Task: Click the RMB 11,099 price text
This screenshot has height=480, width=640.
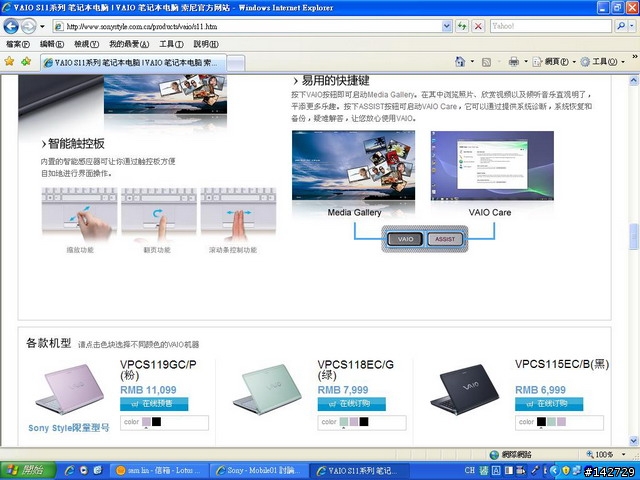Action: [148, 390]
